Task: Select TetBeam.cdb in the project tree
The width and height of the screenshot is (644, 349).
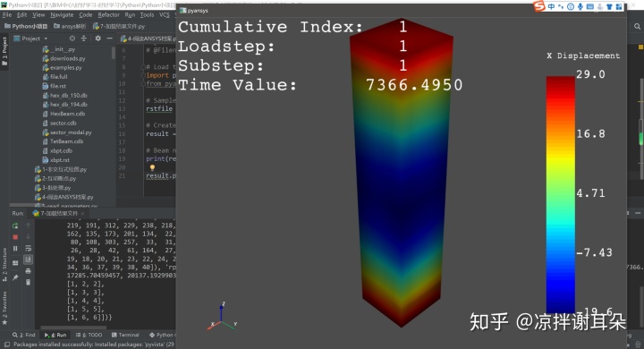Action: pyautogui.click(x=63, y=141)
